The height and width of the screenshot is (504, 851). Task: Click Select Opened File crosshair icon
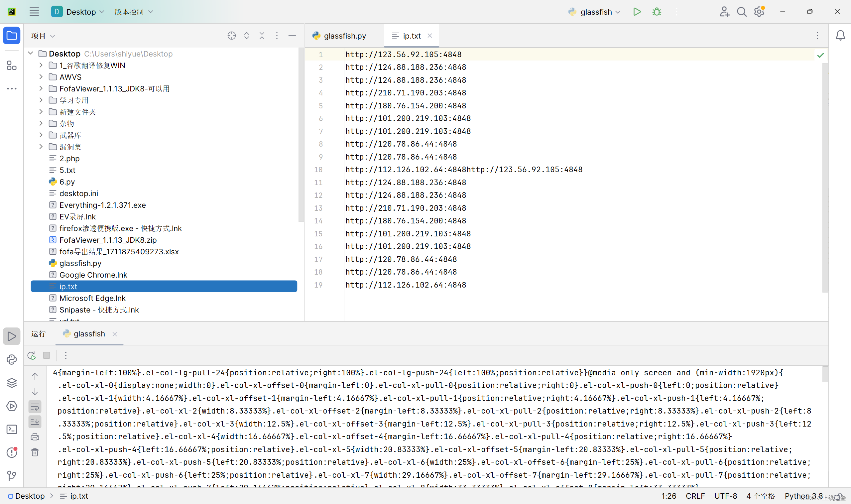(231, 36)
